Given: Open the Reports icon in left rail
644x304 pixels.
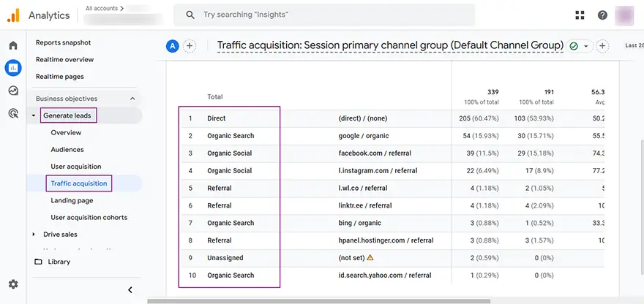Looking at the screenshot, I should point(13,68).
